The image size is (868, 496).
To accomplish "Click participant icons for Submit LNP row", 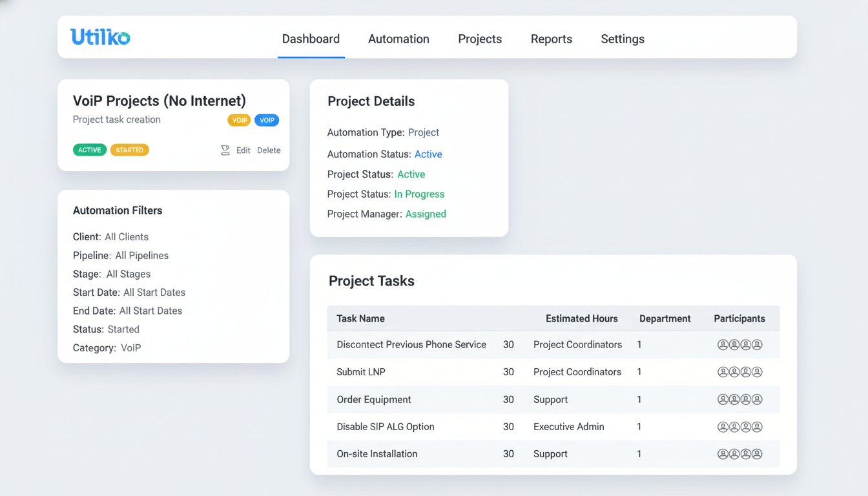I will pos(739,372).
